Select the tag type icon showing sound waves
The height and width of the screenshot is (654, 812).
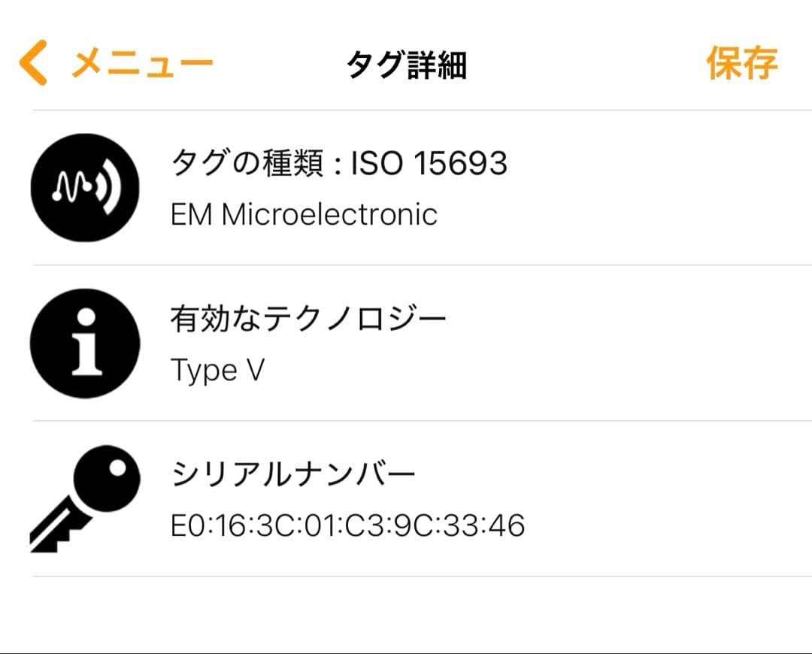(x=83, y=186)
